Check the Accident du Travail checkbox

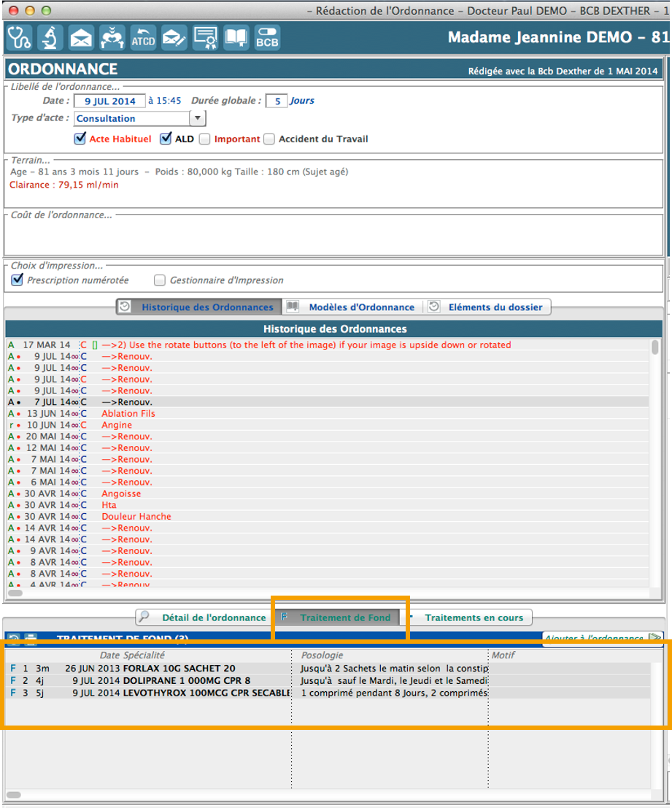click(269, 139)
